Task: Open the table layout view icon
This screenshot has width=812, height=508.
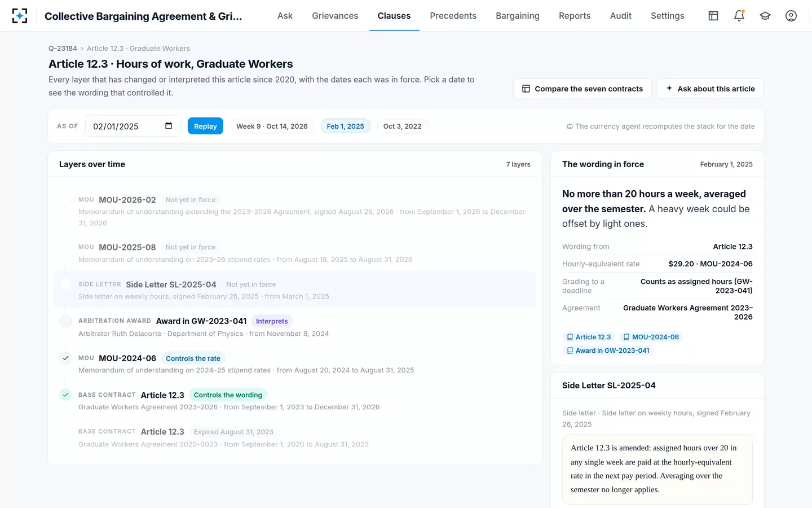Action: pyautogui.click(x=713, y=16)
